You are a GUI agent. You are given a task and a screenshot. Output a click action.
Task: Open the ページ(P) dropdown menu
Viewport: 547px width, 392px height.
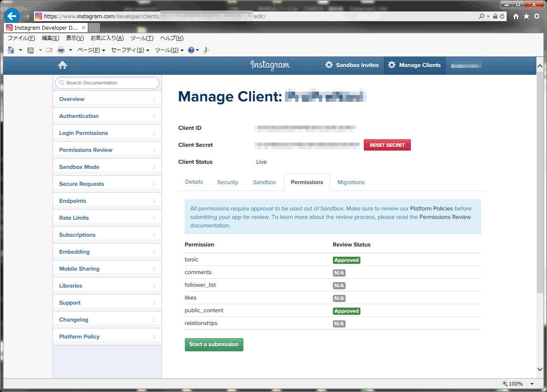91,50
